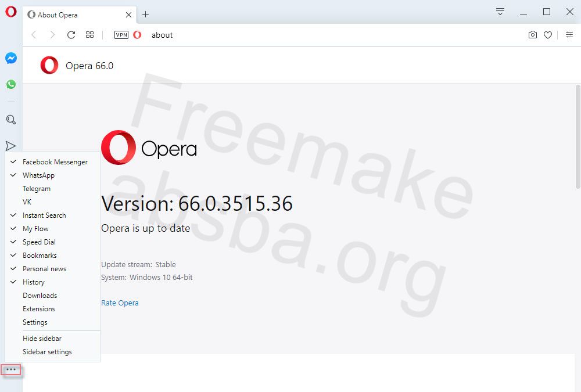Choose Hide sidebar menu entry
This screenshot has width=581, height=392.
[x=52, y=338]
